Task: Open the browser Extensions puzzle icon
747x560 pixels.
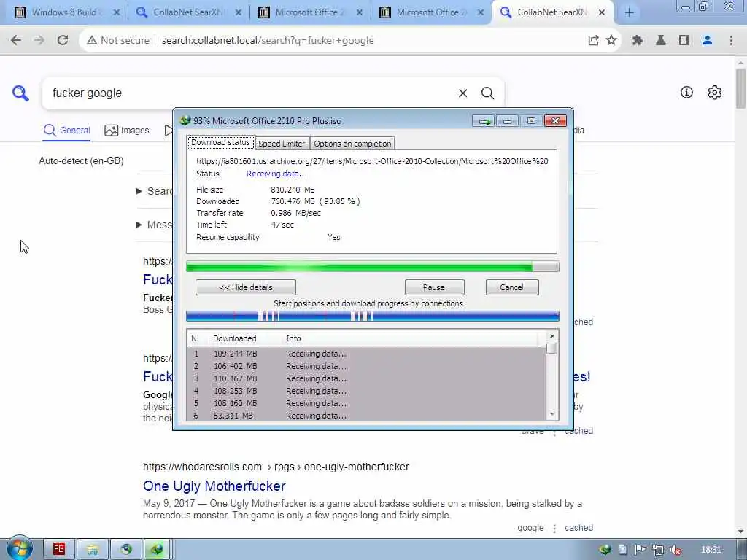Action: coord(638,41)
